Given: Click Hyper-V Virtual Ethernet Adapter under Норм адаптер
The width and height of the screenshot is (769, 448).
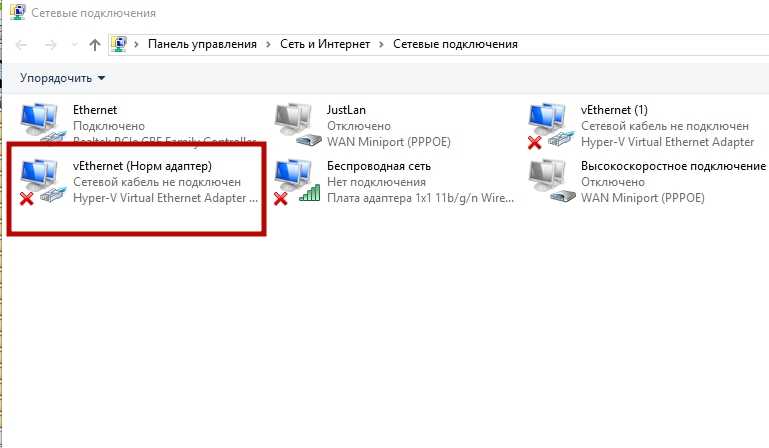Looking at the screenshot, I should tap(165, 198).
